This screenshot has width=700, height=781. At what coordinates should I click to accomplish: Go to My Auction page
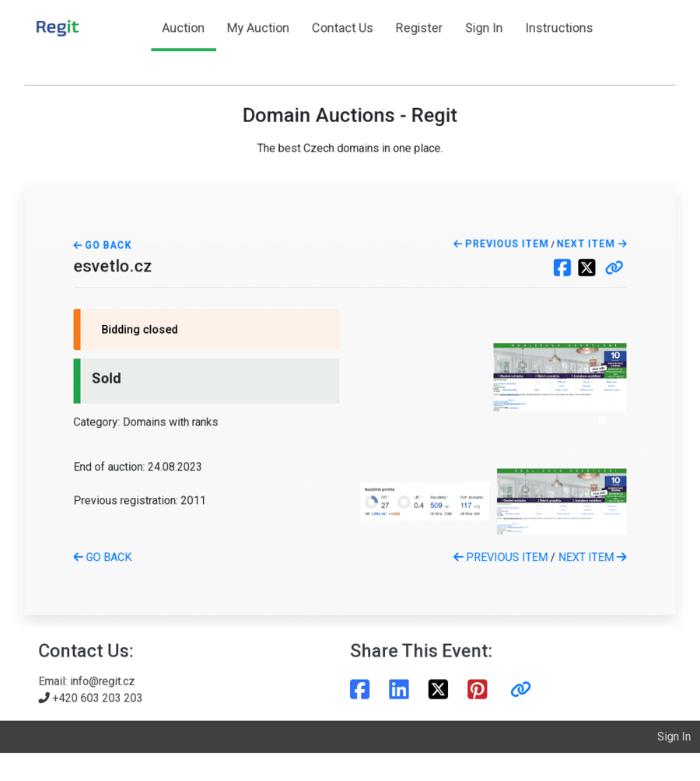click(x=257, y=28)
